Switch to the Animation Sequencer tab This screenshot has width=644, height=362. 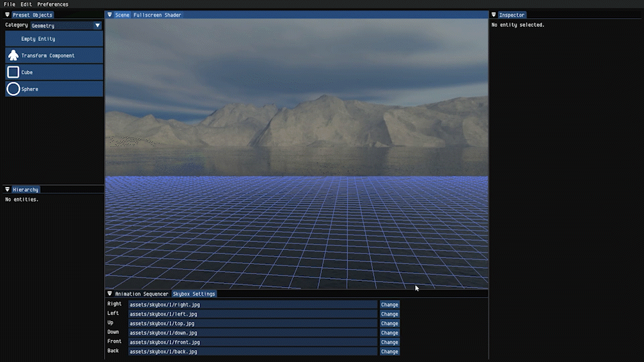[142, 294]
